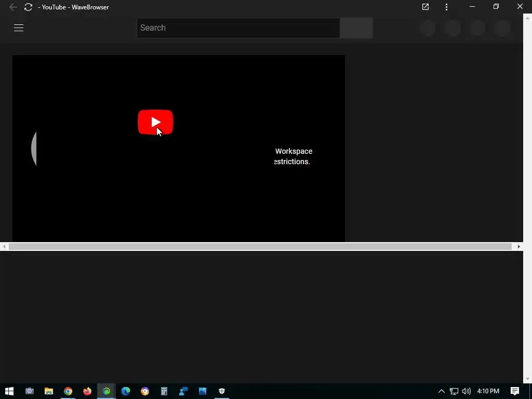The height and width of the screenshot is (399, 532).
Task: Minimize the WaveBrowser window
Action: (x=472, y=7)
